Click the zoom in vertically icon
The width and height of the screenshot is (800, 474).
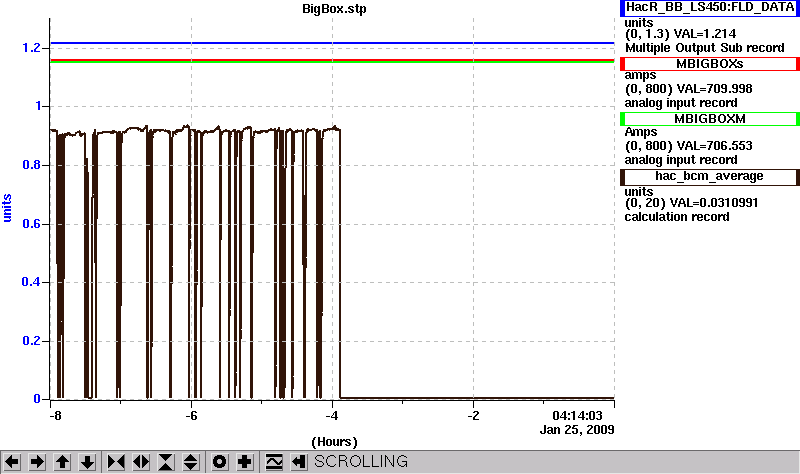tap(166, 462)
